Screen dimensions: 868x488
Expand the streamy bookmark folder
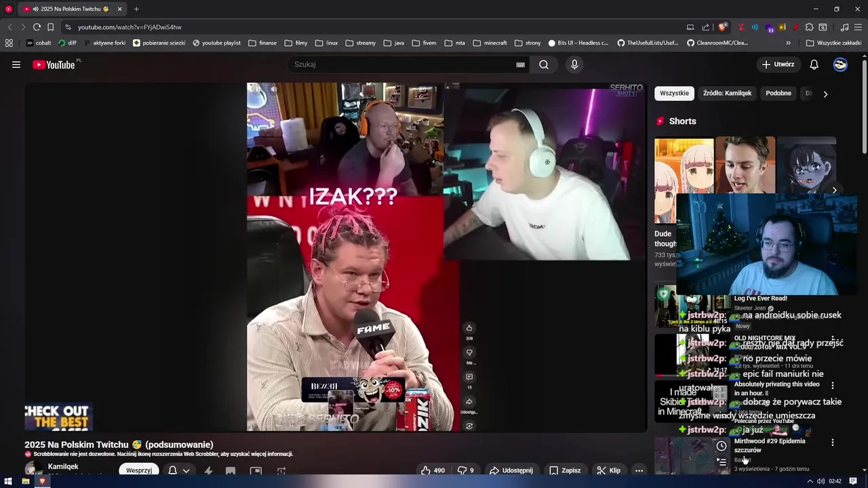360,43
